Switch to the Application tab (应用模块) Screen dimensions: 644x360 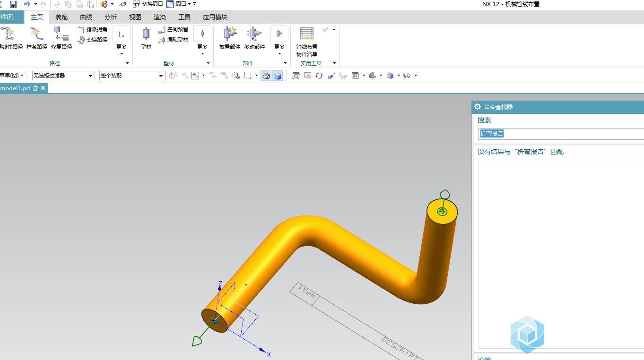[x=215, y=17]
